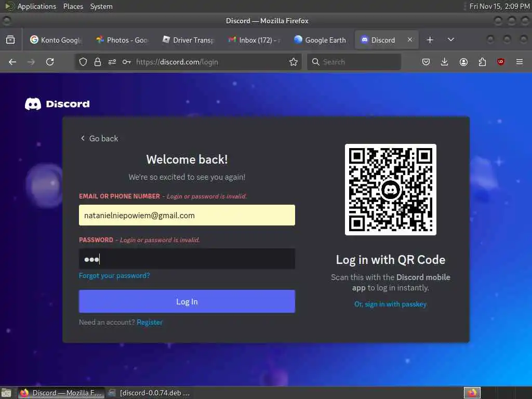Click the Log in with QR Code heading
The image size is (532, 399).
(391, 260)
